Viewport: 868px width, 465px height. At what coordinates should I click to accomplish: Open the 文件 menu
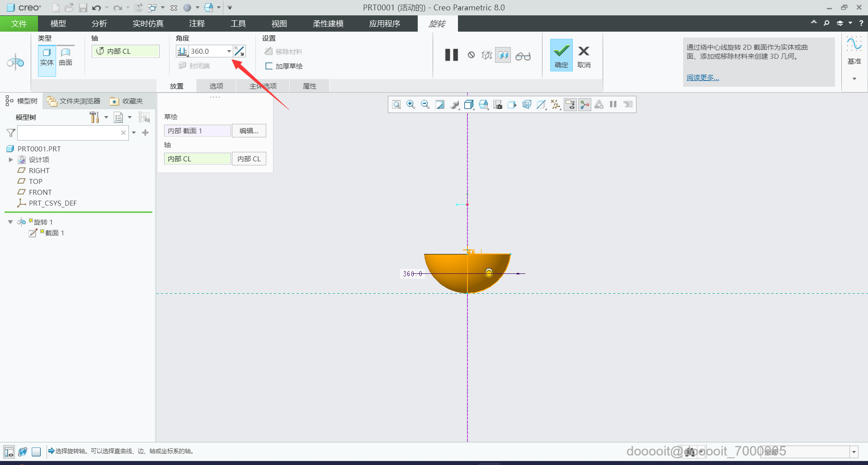click(x=19, y=23)
